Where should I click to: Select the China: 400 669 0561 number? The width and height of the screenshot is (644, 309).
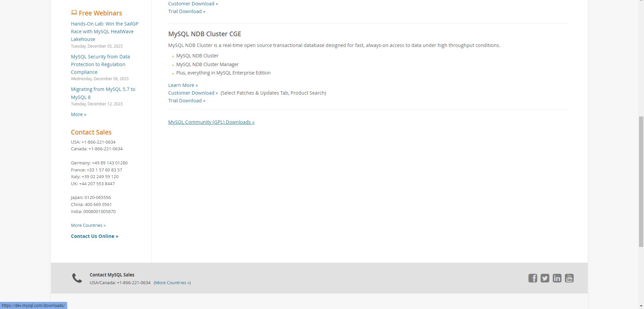click(x=91, y=205)
